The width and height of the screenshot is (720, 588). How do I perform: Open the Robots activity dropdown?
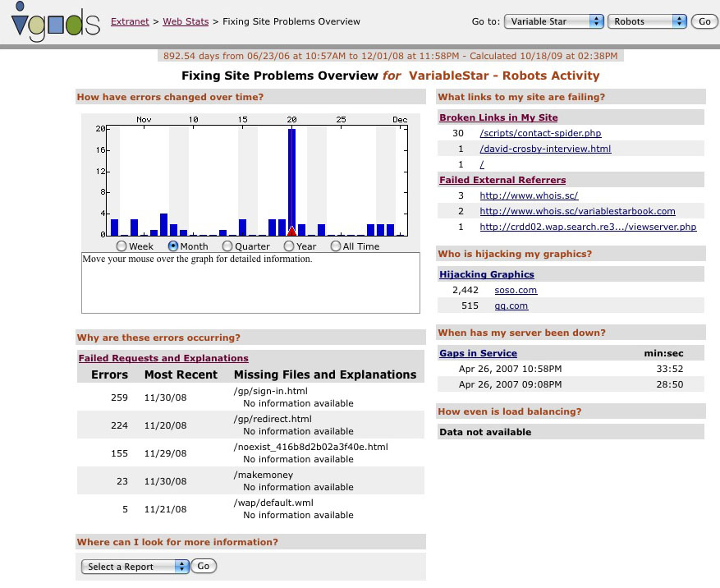[647, 21]
